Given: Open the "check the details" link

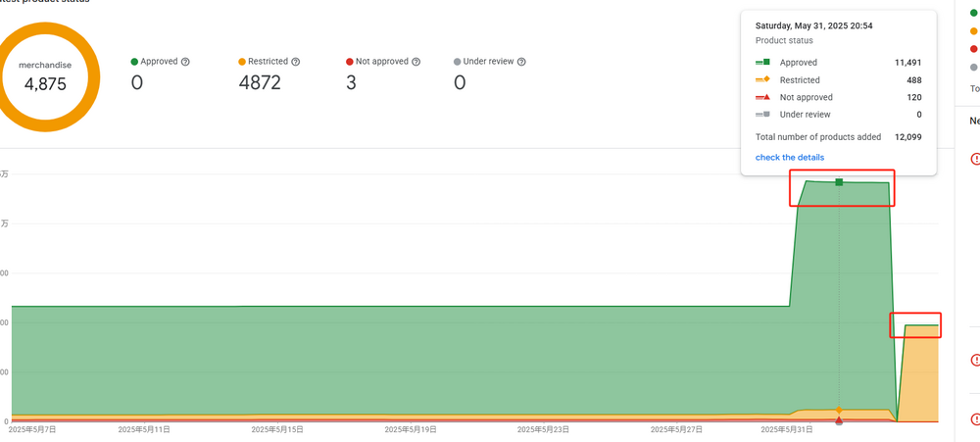Looking at the screenshot, I should (789, 157).
